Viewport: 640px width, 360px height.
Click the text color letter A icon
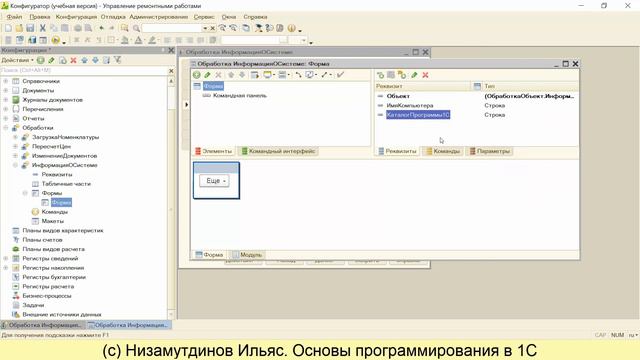click(138, 40)
